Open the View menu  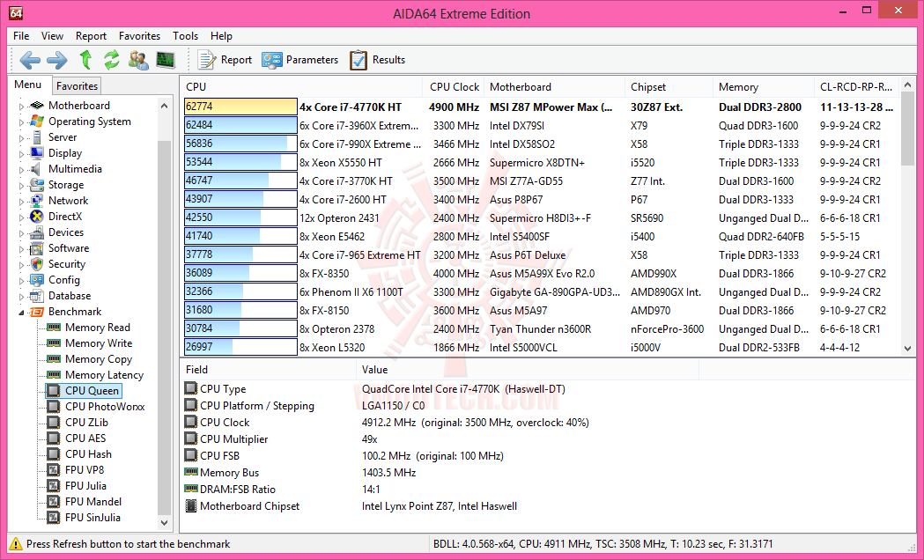click(x=52, y=36)
